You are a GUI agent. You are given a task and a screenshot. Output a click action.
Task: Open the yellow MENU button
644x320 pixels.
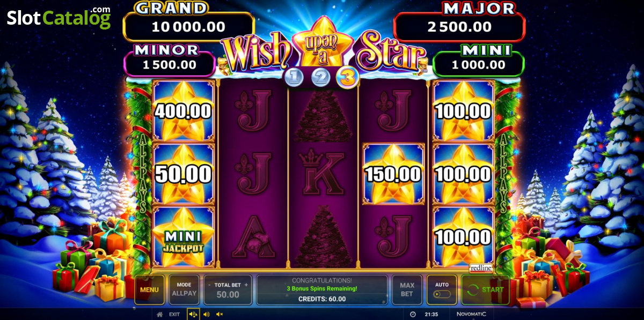(149, 290)
